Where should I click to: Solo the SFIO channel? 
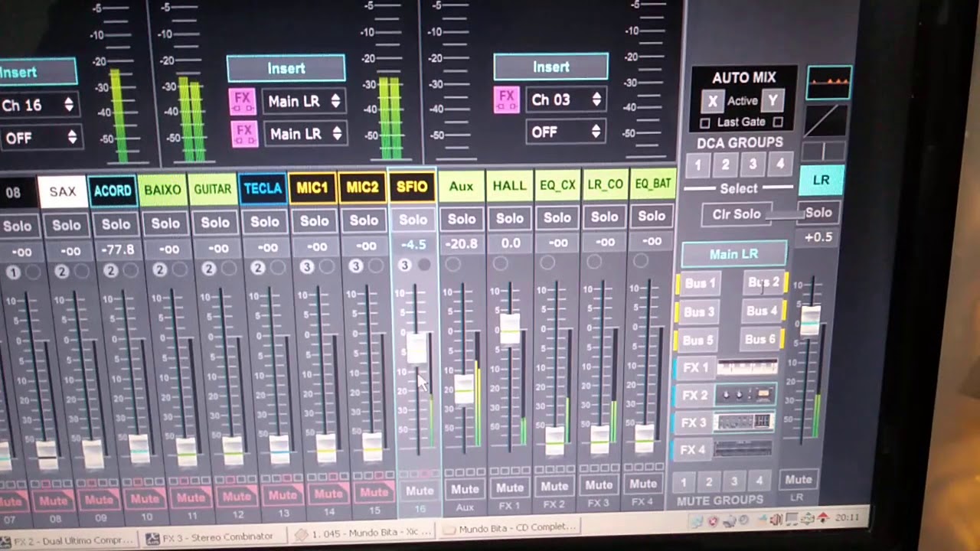[x=413, y=220]
